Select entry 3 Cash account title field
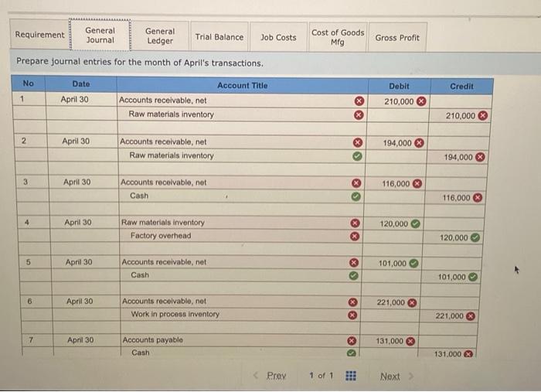541x392 pixels. 241,196
